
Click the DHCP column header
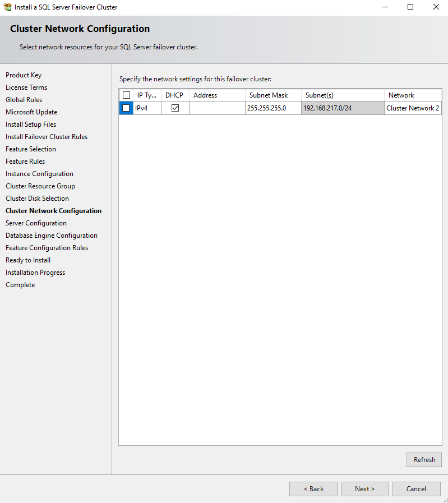pos(175,95)
